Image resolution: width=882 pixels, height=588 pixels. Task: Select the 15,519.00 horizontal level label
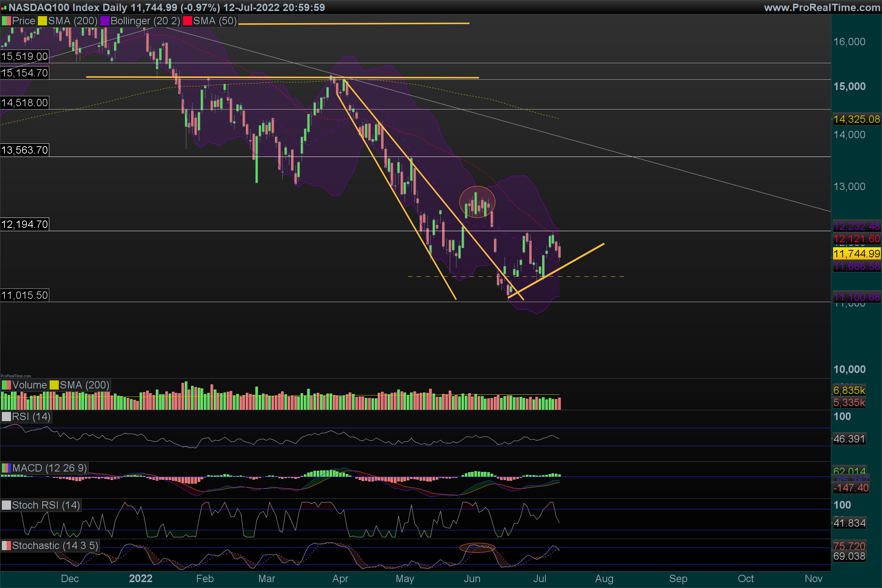pos(25,56)
